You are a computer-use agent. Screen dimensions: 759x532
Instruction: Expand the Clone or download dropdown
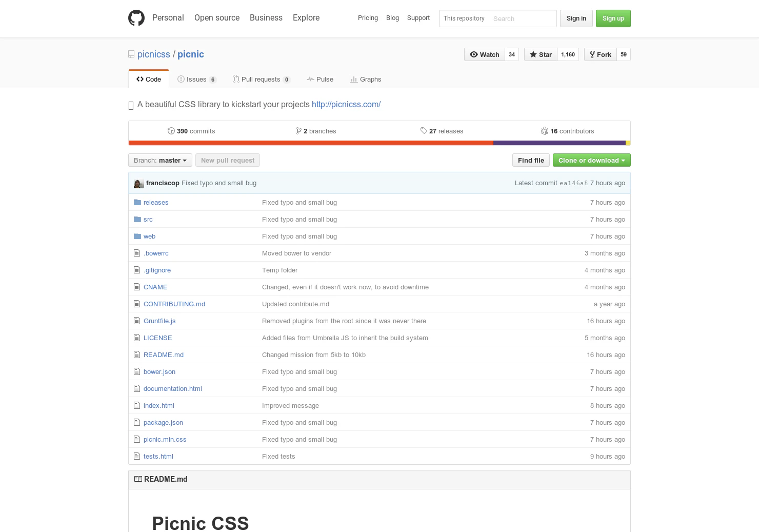tap(591, 160)
